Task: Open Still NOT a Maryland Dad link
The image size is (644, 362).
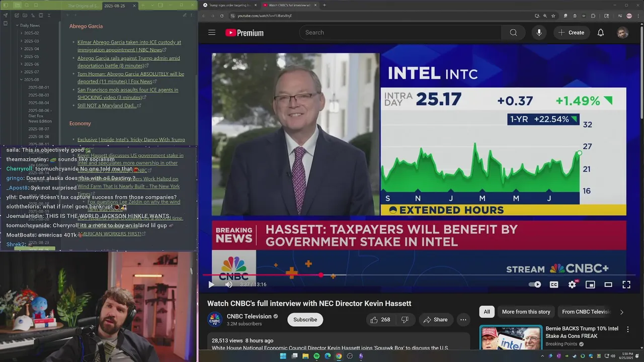Action: 107,106
